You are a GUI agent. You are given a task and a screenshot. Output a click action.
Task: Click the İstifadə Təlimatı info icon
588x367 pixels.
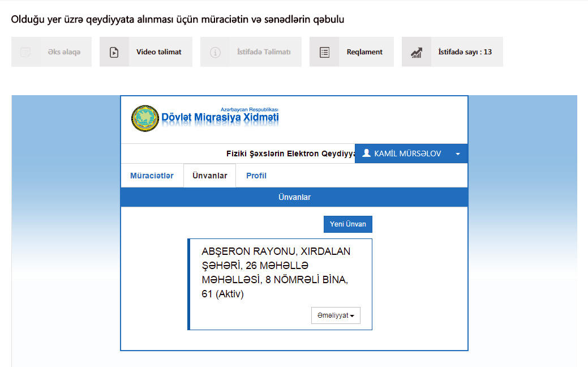coord(214,52)
